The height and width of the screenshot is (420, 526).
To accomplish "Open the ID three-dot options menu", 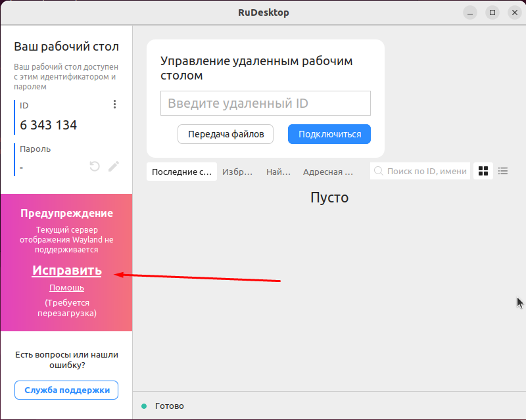I will click(x=114, y=105).
